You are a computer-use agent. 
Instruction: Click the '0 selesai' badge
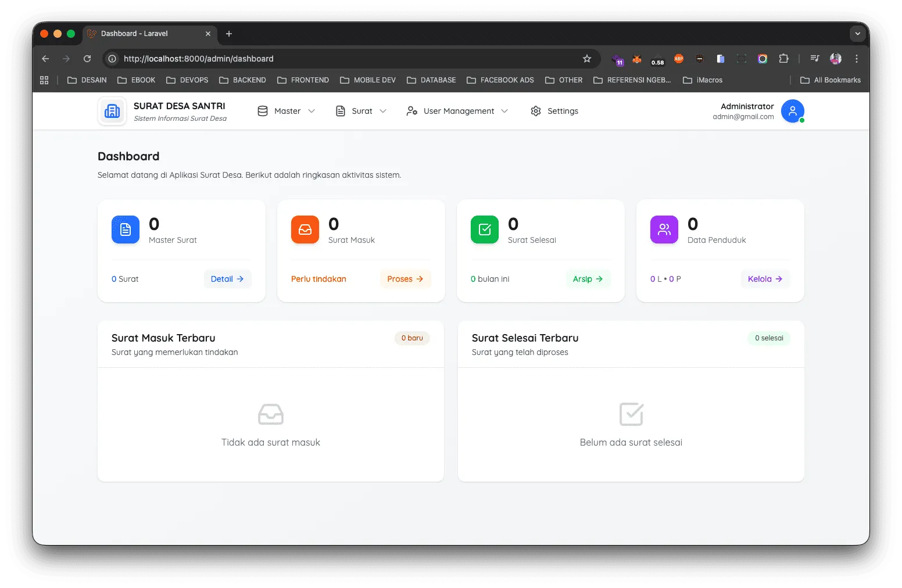(769, 338)
